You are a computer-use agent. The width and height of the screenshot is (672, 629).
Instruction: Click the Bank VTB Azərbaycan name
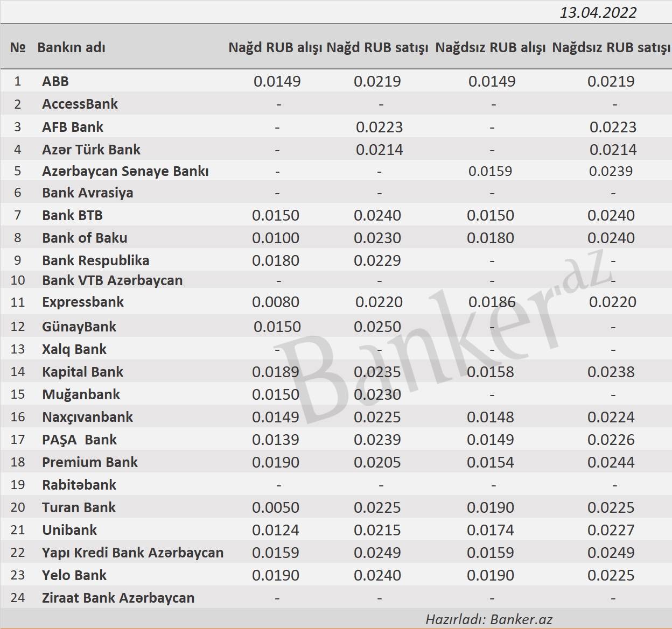point(113,280)
